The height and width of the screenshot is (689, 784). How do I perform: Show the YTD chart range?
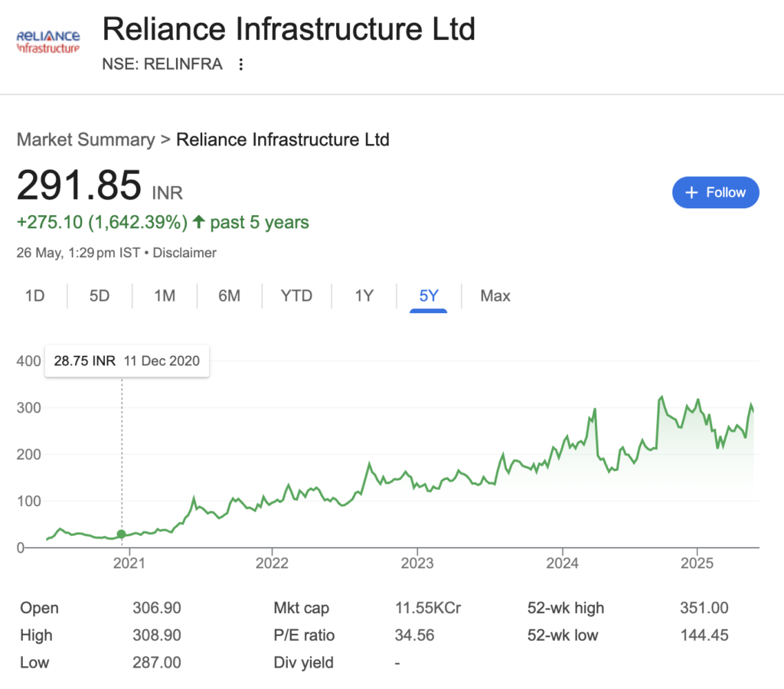(x=296, y=296)
